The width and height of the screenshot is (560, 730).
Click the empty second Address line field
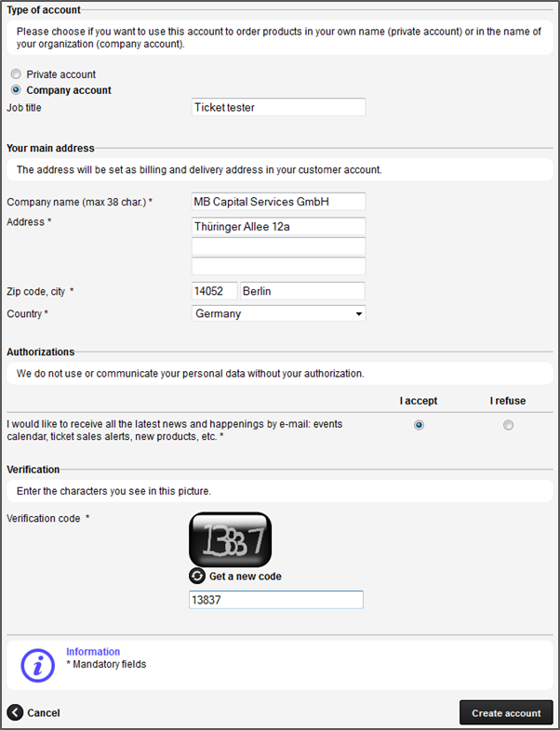point(278,246)
